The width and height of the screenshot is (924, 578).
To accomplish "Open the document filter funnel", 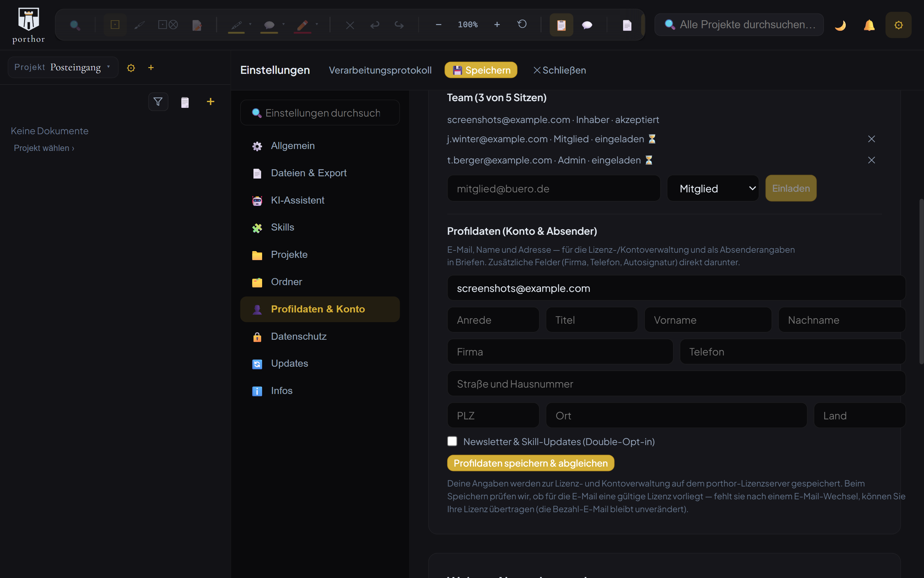I will pos(158,102).
